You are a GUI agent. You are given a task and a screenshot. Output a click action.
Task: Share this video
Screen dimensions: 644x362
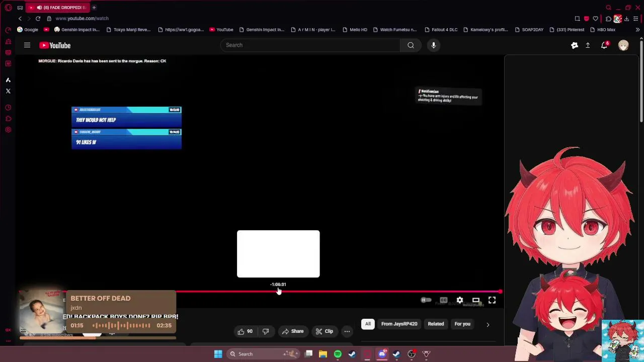(x=292, y=331)
